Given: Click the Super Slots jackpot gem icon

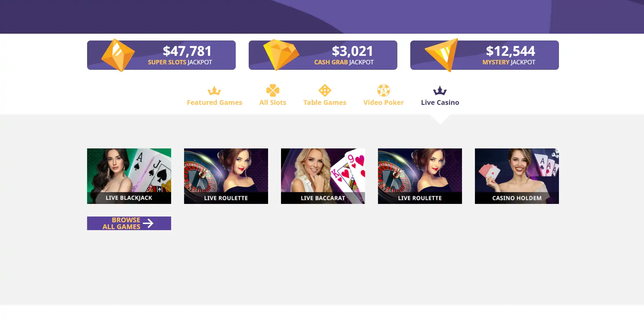Looking at the screenshot, I should click(118, 55).
